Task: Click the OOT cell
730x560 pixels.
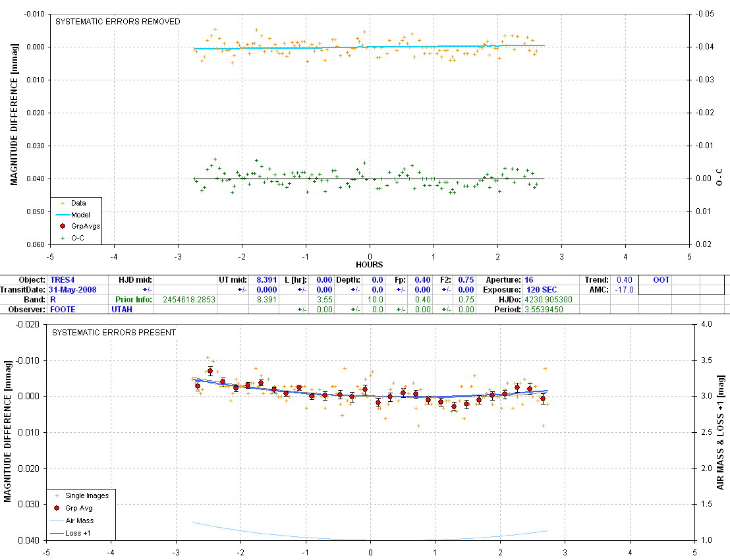Action: click(x=661, y=280)
